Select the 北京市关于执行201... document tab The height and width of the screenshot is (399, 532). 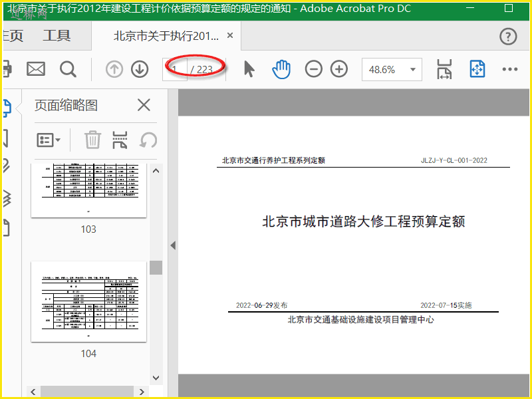click(x=166, y=36)
